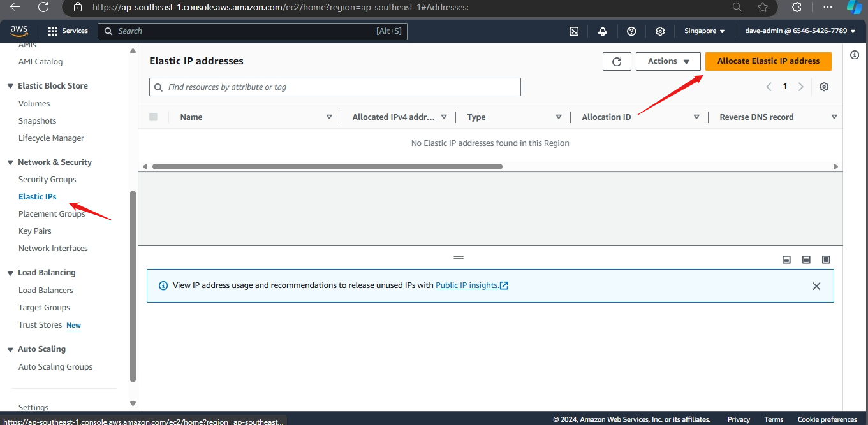Screen dimensions: 868x425
Task: Click the horizontal table scrollbar
Action: click(x=327, y=166)
